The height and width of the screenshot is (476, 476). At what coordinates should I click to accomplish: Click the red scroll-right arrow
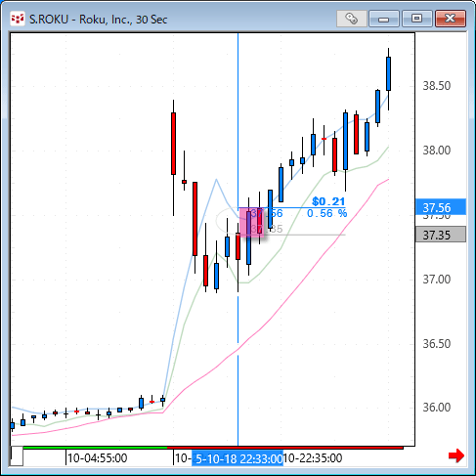(456, 455)
